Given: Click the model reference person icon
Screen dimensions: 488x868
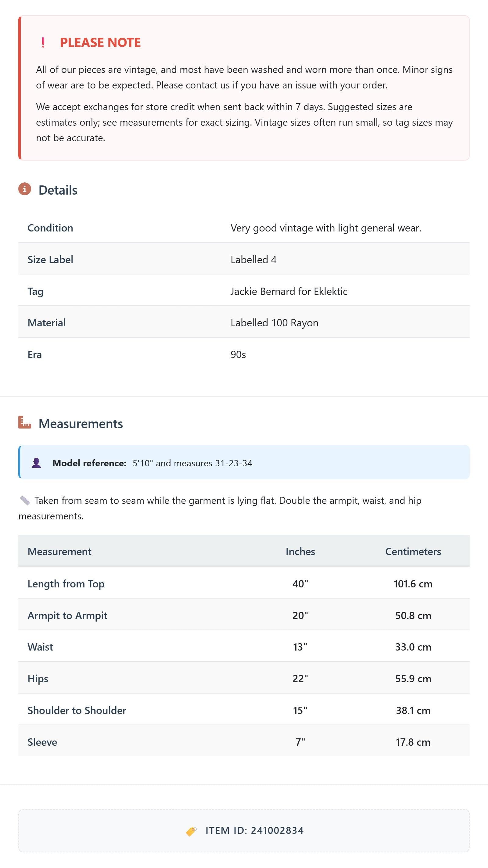Looking at the screenshot, I should tap(36, 463).
